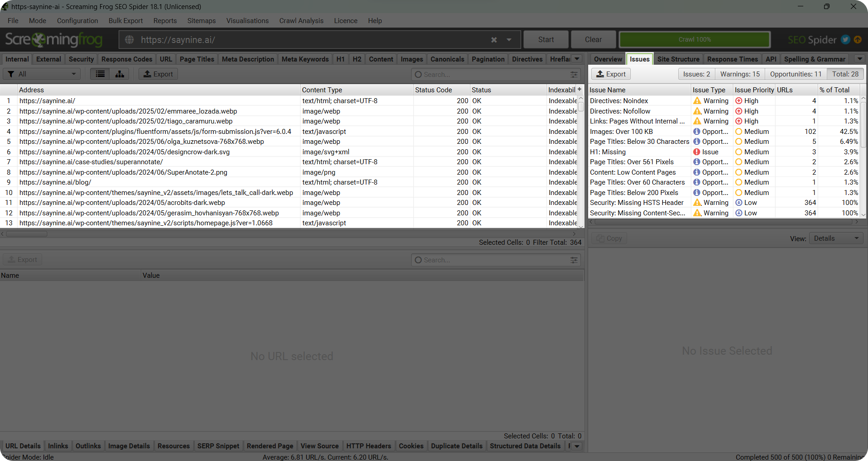
Task: Click the opportunity icon for Images: Over 100 KB
Action: [x=697, y=132]
